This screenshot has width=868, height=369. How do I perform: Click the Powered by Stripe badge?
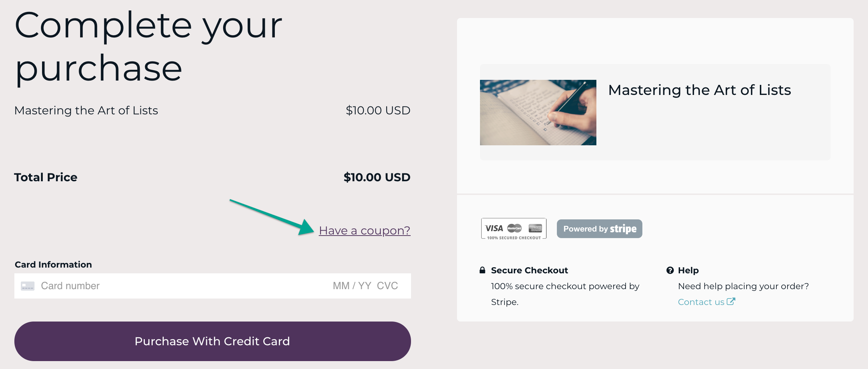point(599,229)
